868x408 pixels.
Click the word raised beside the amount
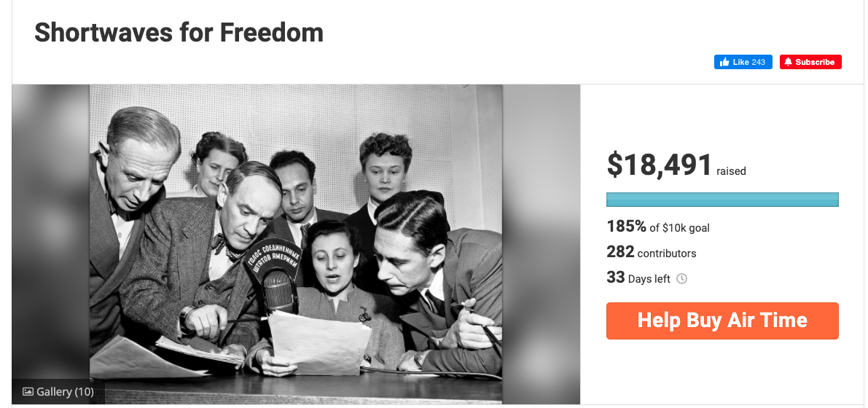coord(731,172)
